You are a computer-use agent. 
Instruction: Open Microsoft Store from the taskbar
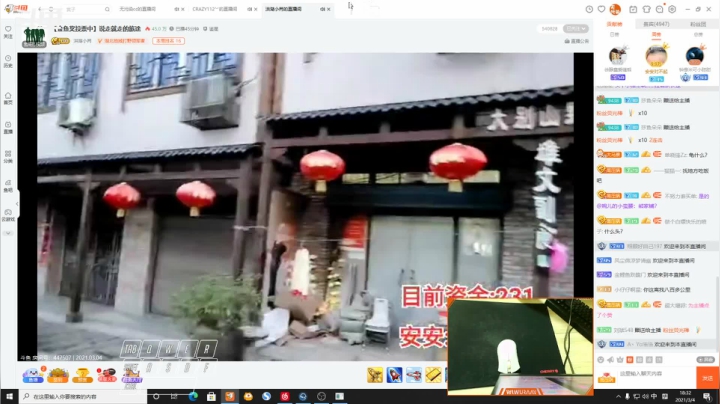pos(211,396)
